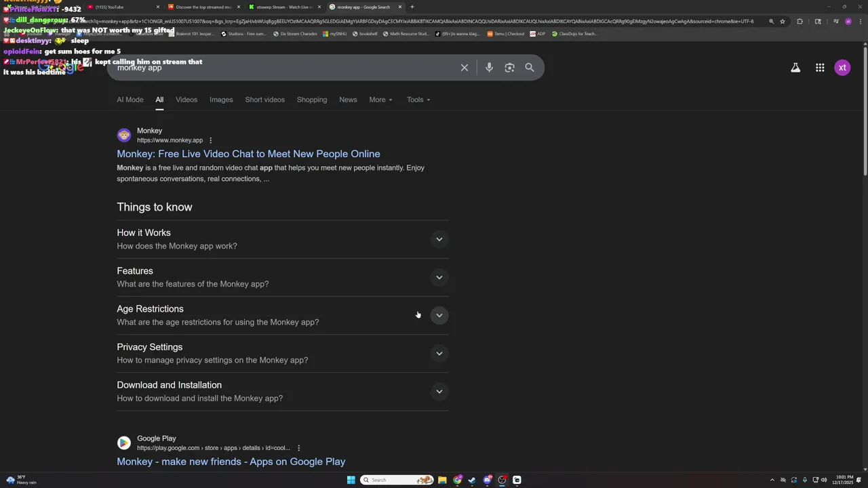Open the Google apps grid

[x=820, y=68]
